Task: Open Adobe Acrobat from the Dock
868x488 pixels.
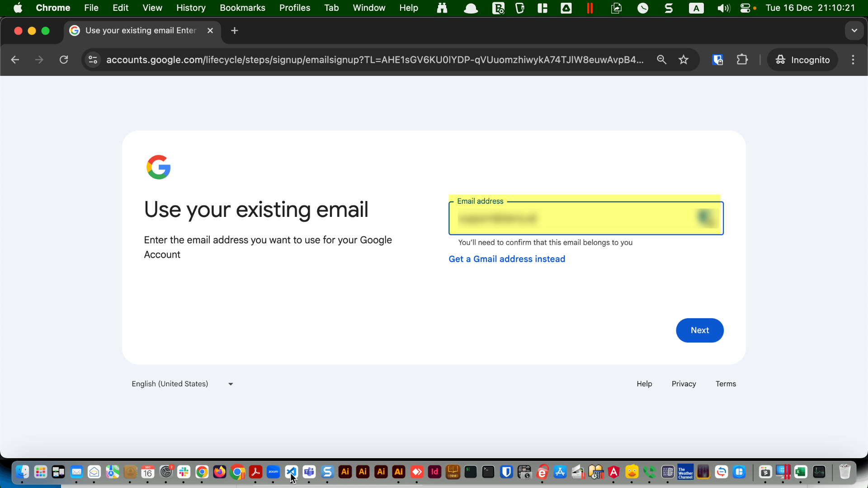Action: coord(255,472)
